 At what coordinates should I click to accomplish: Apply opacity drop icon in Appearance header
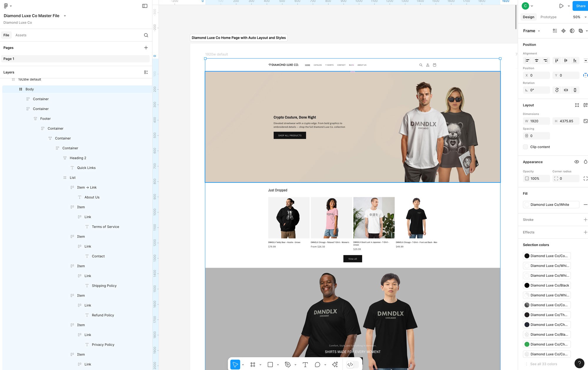585,162
